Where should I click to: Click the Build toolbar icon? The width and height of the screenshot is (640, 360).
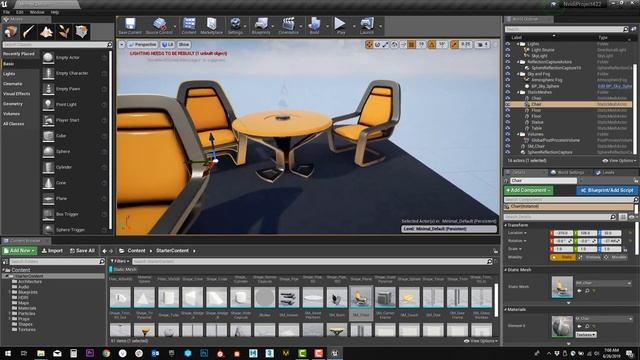tap(314, 26)
